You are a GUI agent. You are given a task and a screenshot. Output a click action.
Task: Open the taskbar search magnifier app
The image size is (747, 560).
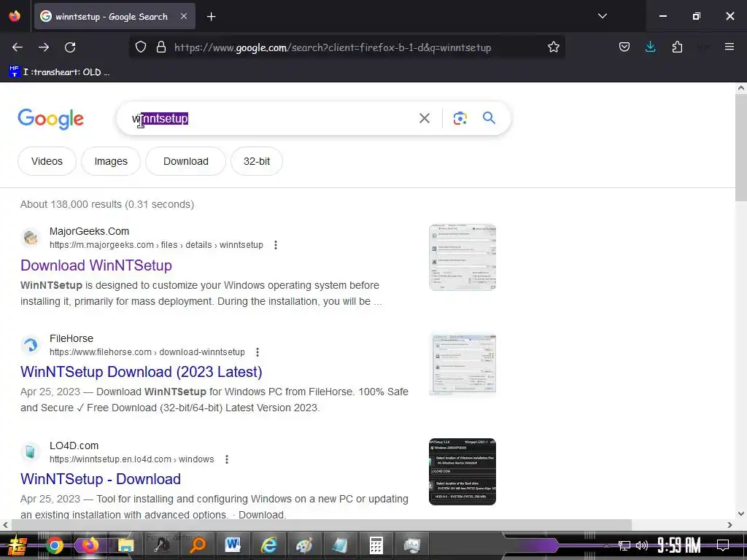(x=197, y=545)
